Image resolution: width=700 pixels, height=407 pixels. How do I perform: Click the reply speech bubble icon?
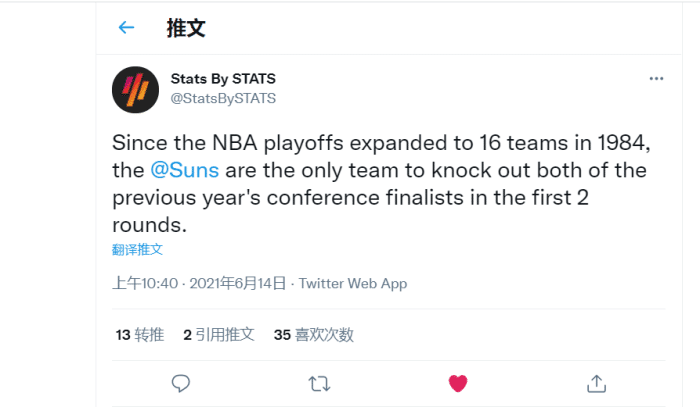pyautogui.click(x=181, y=383)
